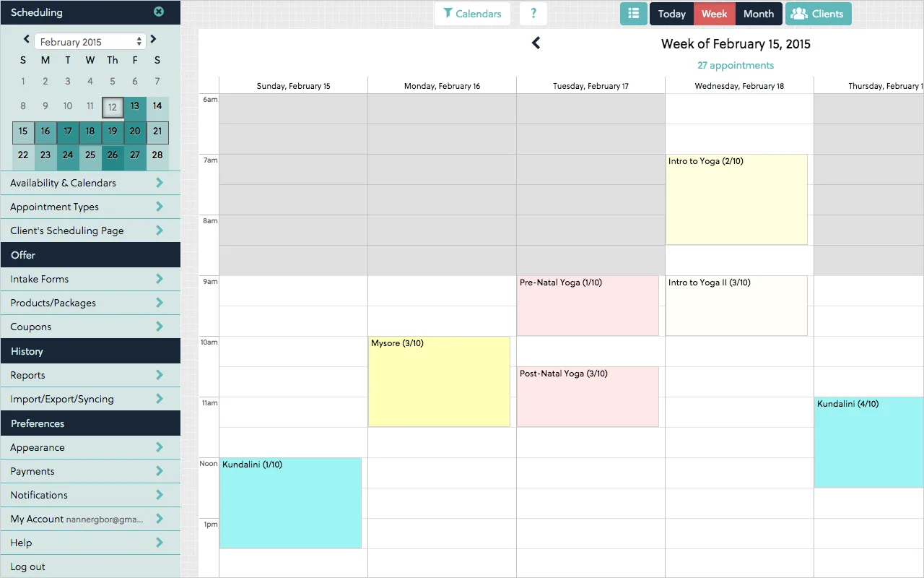Open Products/Packages
The image size is (924, 578).
click(90, 303)
